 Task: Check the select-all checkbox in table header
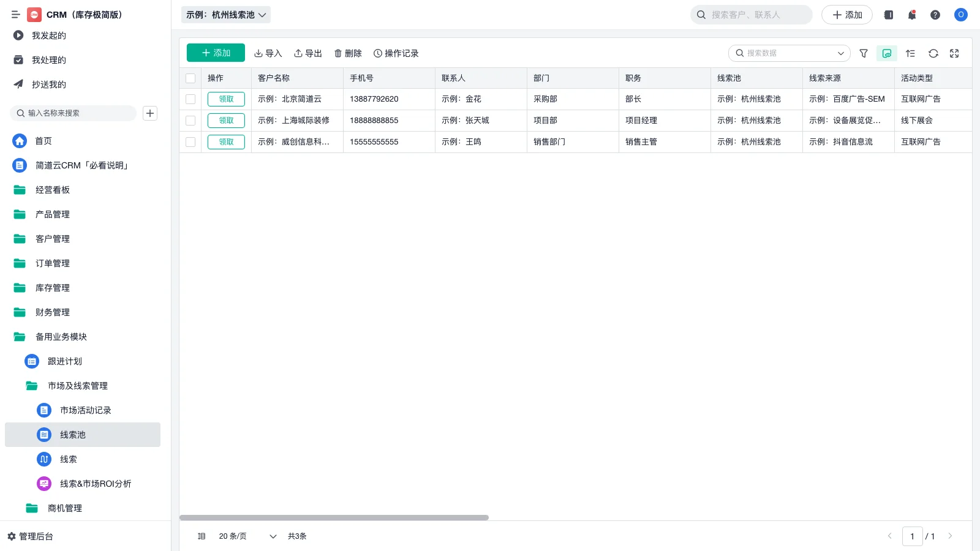190,78
